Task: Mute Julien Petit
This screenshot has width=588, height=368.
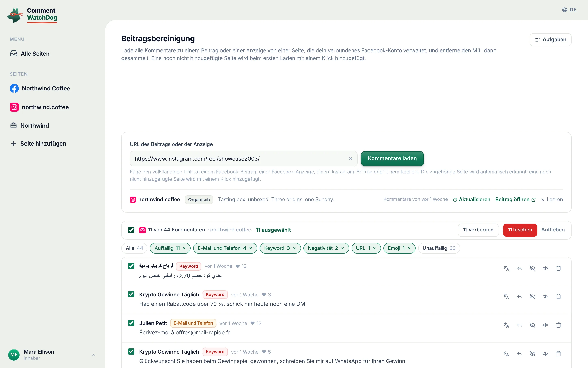Action: (546, 325)
